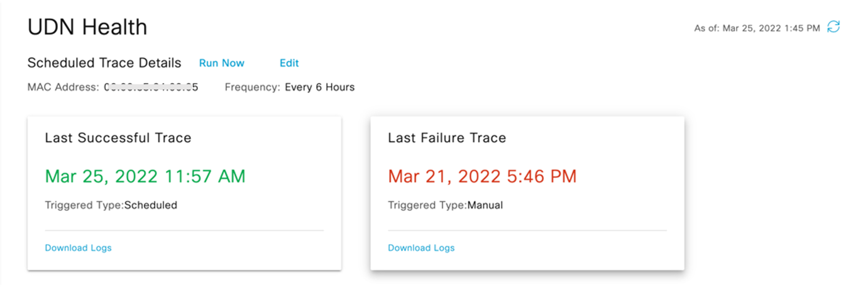868x290 pixels.
Task: Click the Scheduled Trace Details heading
Action: [104, 63]
